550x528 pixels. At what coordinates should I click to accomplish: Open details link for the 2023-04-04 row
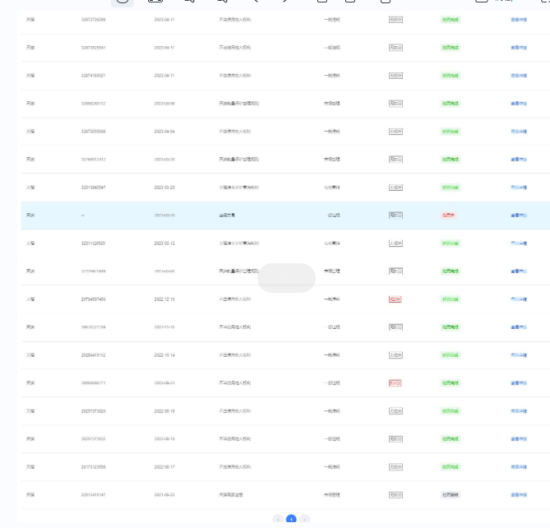pyautogui.click(x=518, y=131)
